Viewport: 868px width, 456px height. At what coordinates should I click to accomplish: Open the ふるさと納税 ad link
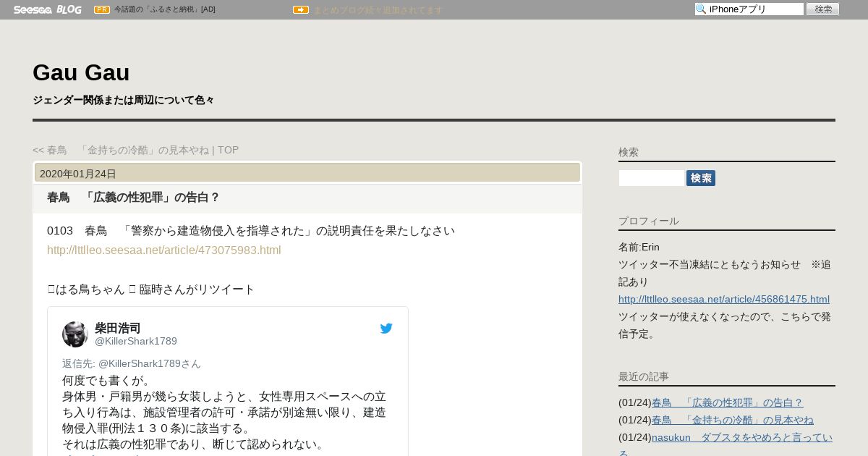165,9
